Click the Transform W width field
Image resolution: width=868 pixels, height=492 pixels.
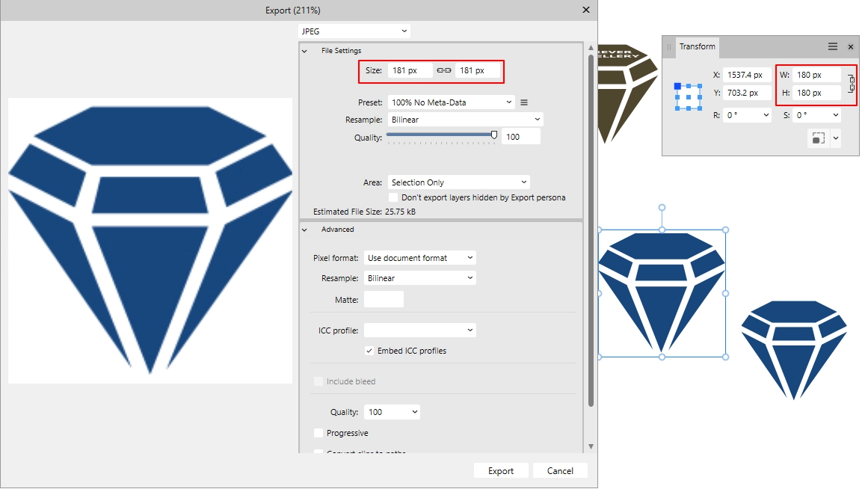click(816, 75)
